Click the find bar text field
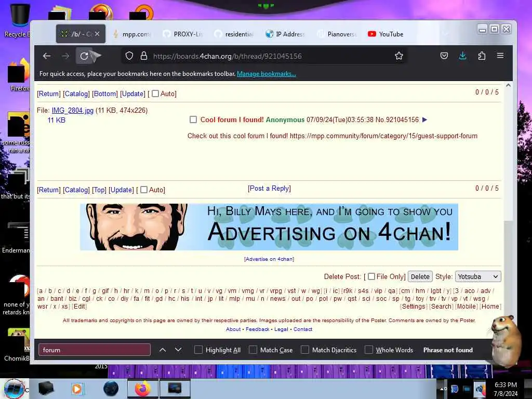 [95, 350]
